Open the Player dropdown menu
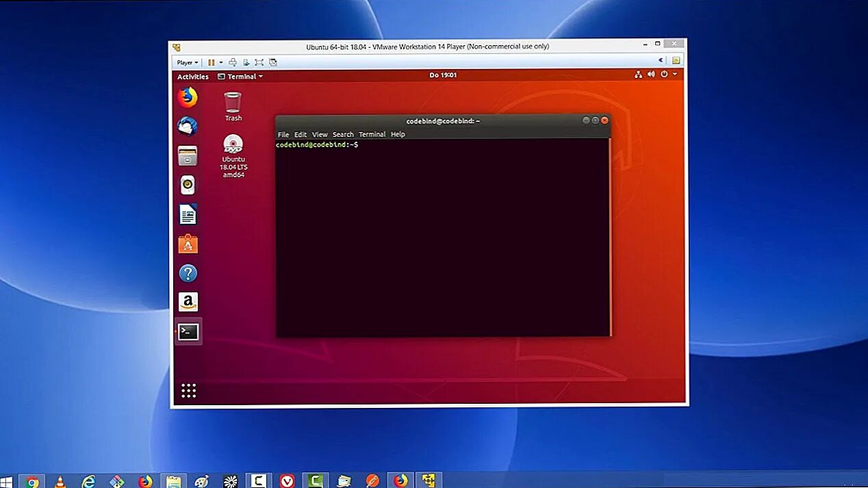868x488 pixels. click(188, 62)
